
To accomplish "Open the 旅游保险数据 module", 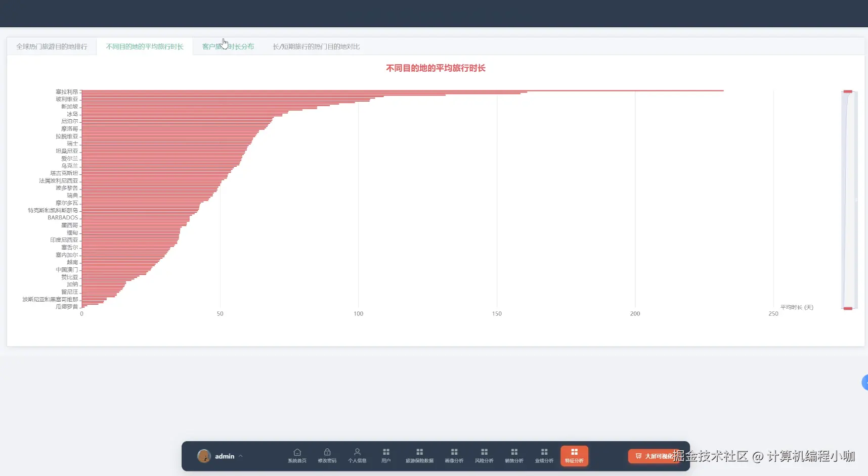I will [419, 456].
